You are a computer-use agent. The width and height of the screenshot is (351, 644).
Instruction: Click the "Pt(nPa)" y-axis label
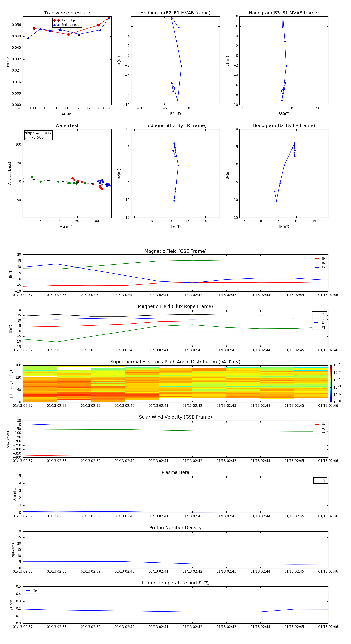pyautogui.click(x=8, y=61)
